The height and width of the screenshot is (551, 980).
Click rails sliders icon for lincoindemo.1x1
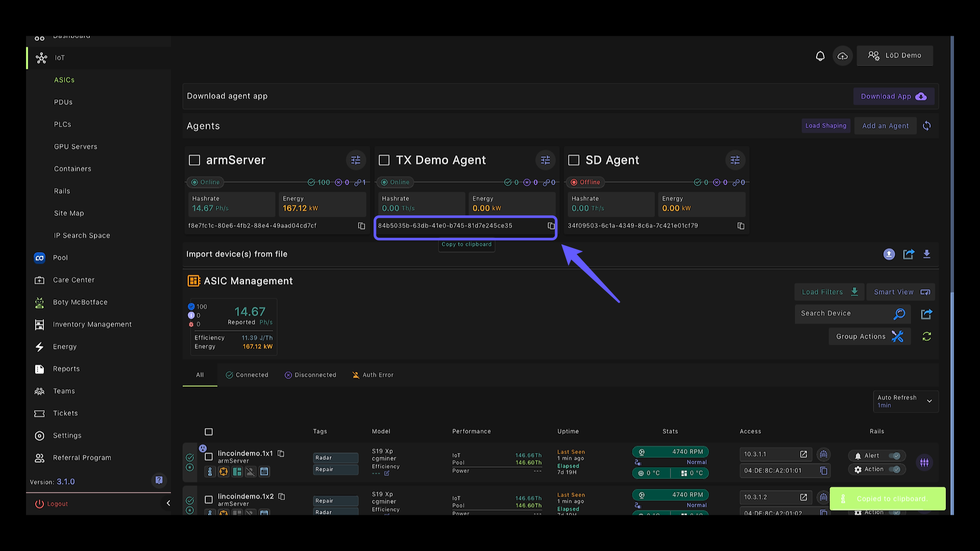(924, 462)
